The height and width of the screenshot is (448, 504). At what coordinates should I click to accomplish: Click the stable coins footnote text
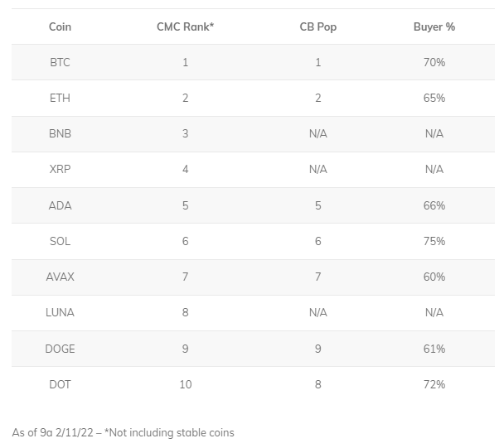124,433
